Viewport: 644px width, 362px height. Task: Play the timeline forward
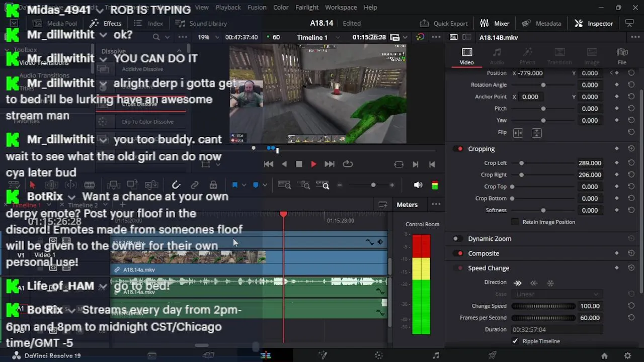coord(313,164)
